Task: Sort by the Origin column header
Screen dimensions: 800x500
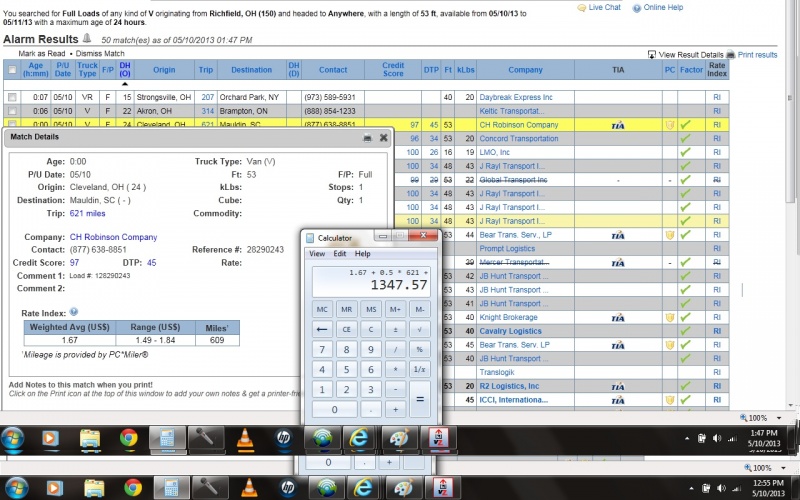Action: [x=164, y=70]
